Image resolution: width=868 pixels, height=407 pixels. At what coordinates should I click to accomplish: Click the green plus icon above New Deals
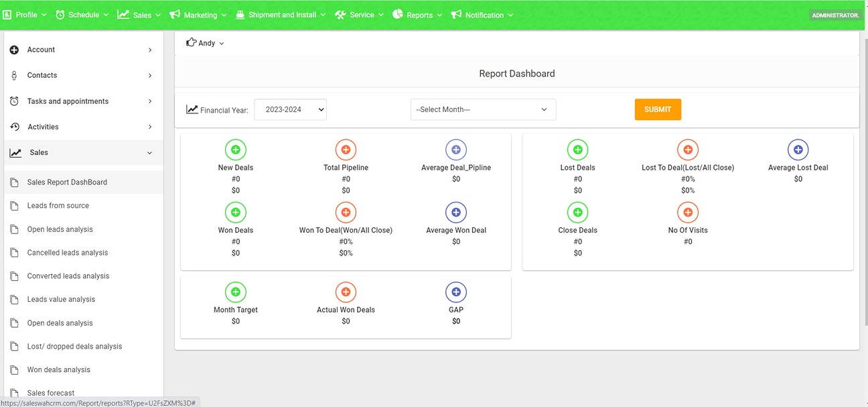pyautogui.click(x=236, y=150)
